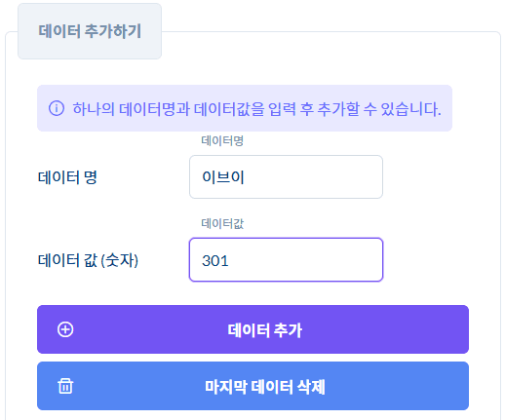Screen dimensions: 505x420
Task: Place the cursor on the 이브이 text
Action: click(223, 177)
